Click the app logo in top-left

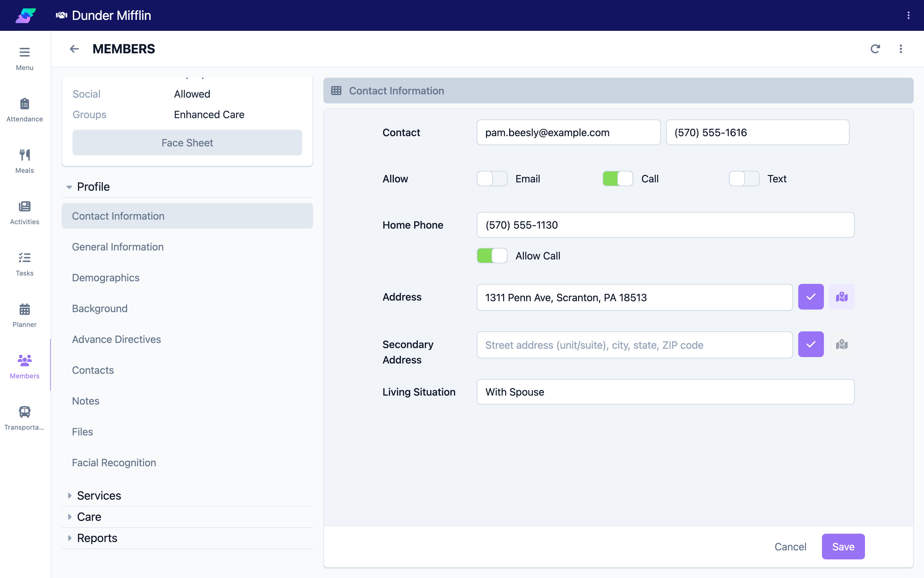(25, 15)
